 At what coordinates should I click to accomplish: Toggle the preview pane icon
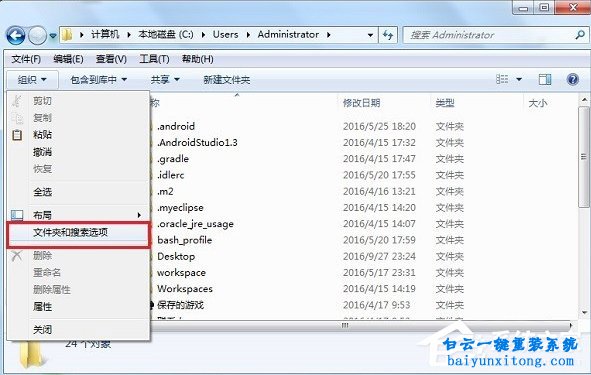point(545,79)
